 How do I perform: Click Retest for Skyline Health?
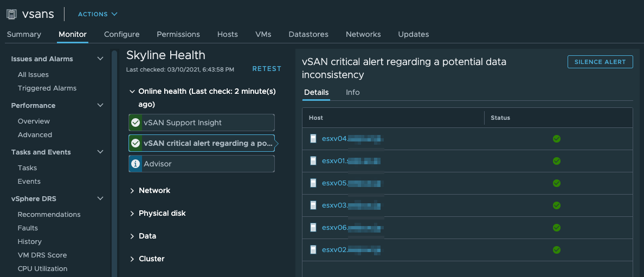pos(267,69)
